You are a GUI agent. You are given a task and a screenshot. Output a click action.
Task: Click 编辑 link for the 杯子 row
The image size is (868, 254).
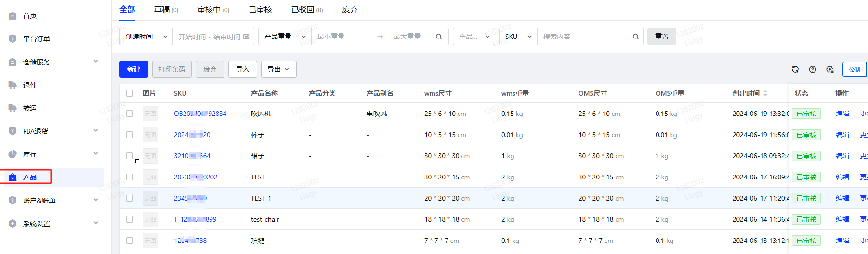point(842,135)
